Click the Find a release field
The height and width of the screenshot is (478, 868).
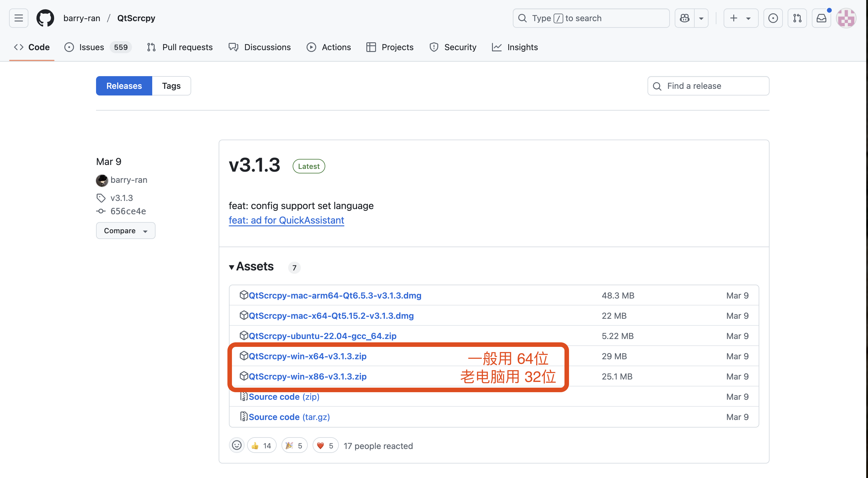click(x=708, y=86)
